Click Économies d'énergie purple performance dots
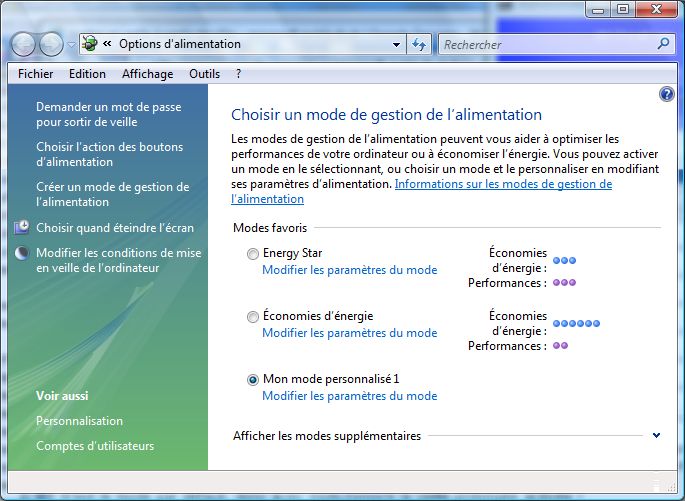Image resolution: width=685 pixels, height=501 pixels. pos(560,346)
